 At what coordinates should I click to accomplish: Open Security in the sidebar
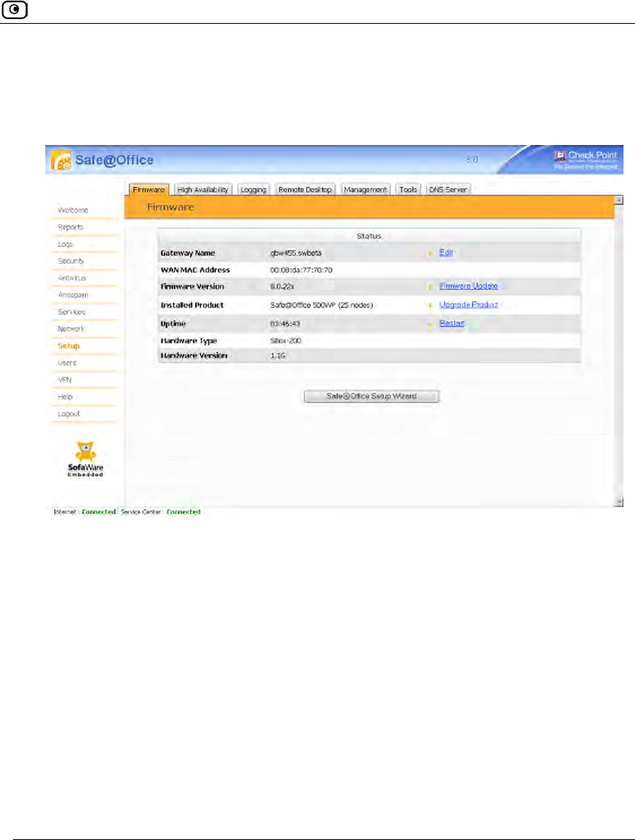71,261
